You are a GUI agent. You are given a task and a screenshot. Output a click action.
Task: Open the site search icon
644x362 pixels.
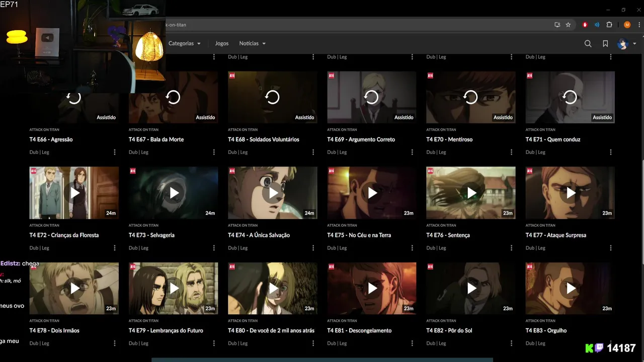coord(588,44)
